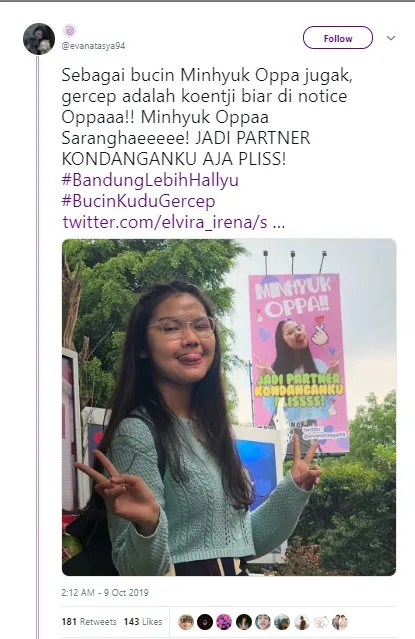Viewport: 415px width, 639px height.
Task: Open the first liker avatar
Action: tap(186, 622)
